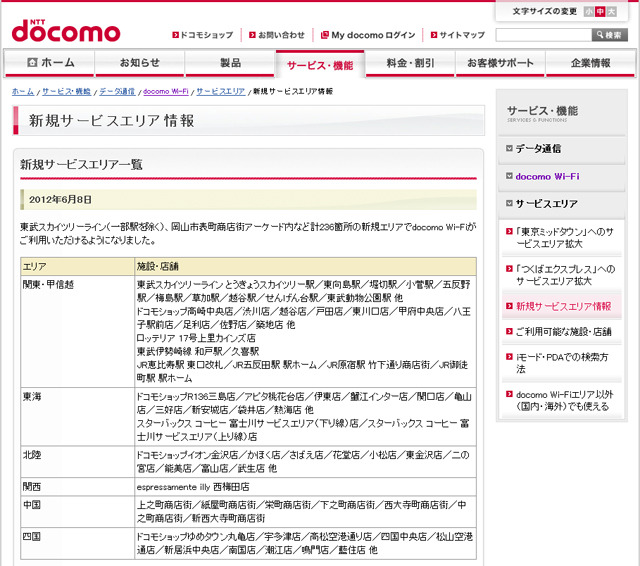The width and height of the screenshot is (640, 566).
Task: Open My docomo ログイン link
Action: coord(373,35)
